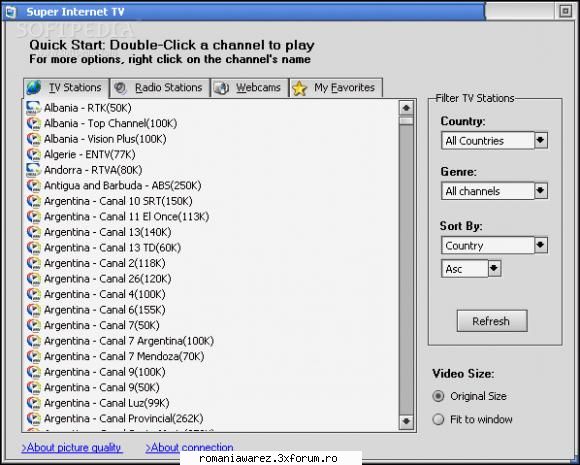Click the icon beside Andorra - RTVA(80K)
Viewport: 580px width, 465px height.
33,170
